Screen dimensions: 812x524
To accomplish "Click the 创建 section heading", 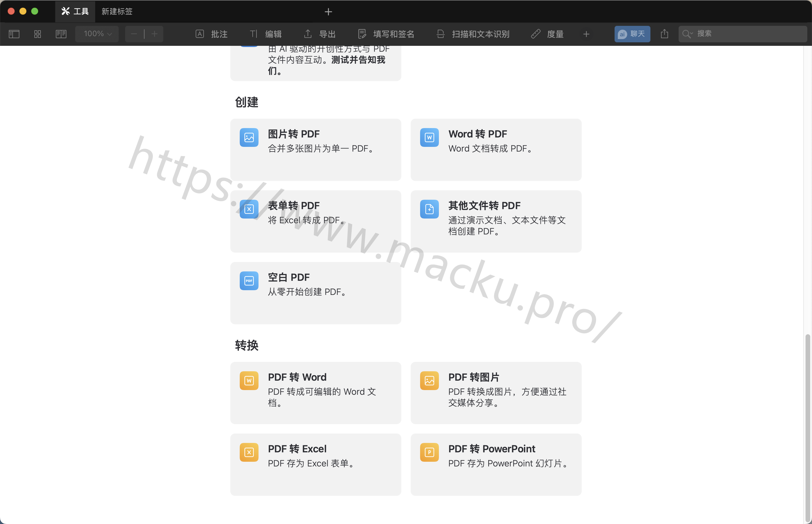I will pos(246,102).
